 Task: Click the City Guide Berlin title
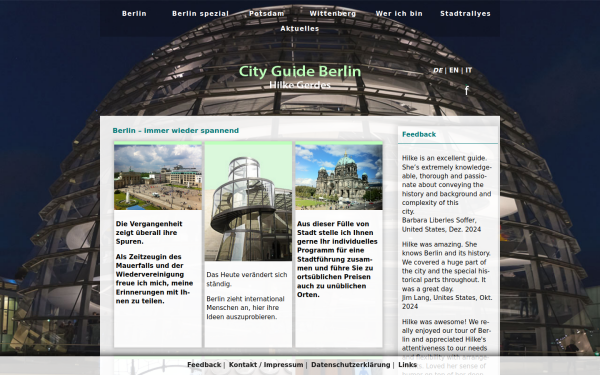300,71
